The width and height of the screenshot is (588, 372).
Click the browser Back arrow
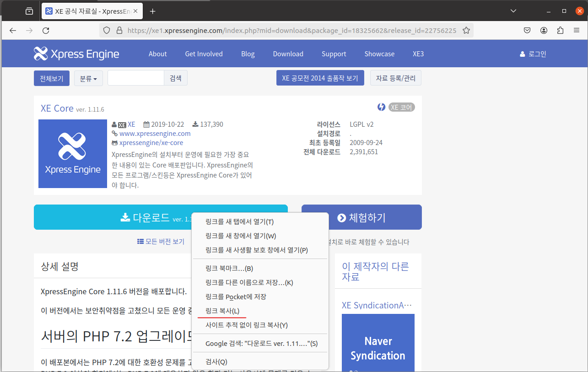point(13,31)
